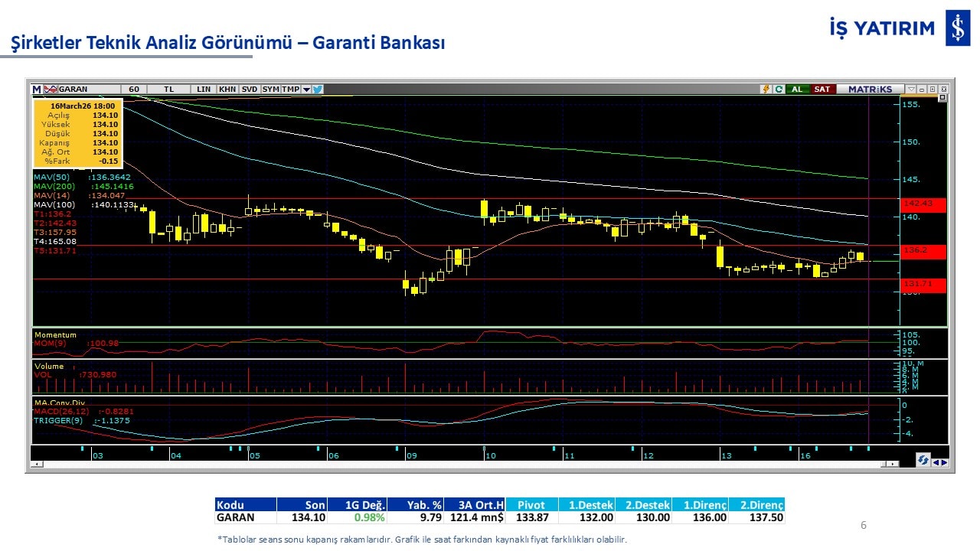980x551 pixels.
Task: Click the left-right navigation arrows icon
Action: 939,461
